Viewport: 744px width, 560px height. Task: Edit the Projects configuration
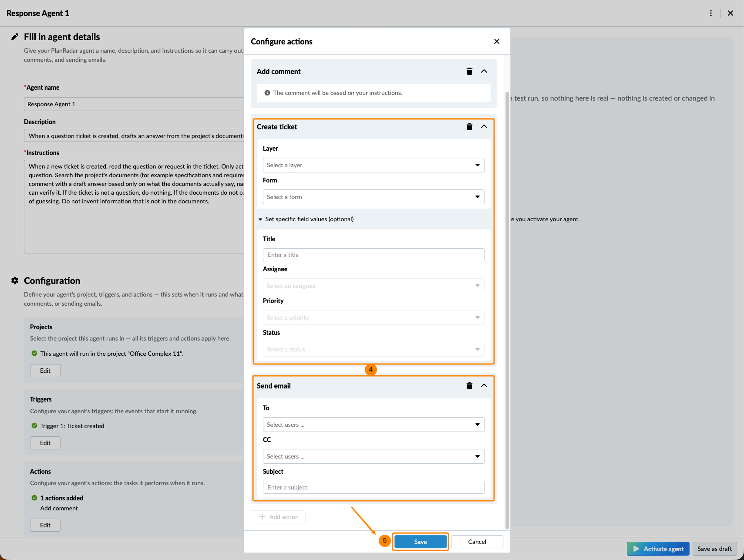(x=45, y=371)
